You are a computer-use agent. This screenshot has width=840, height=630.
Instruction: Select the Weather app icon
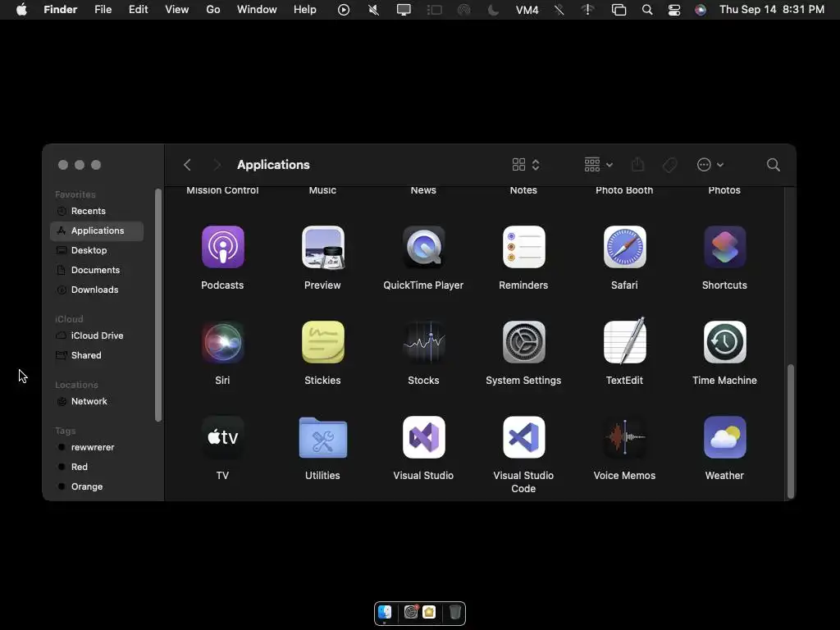pos(725,437)
